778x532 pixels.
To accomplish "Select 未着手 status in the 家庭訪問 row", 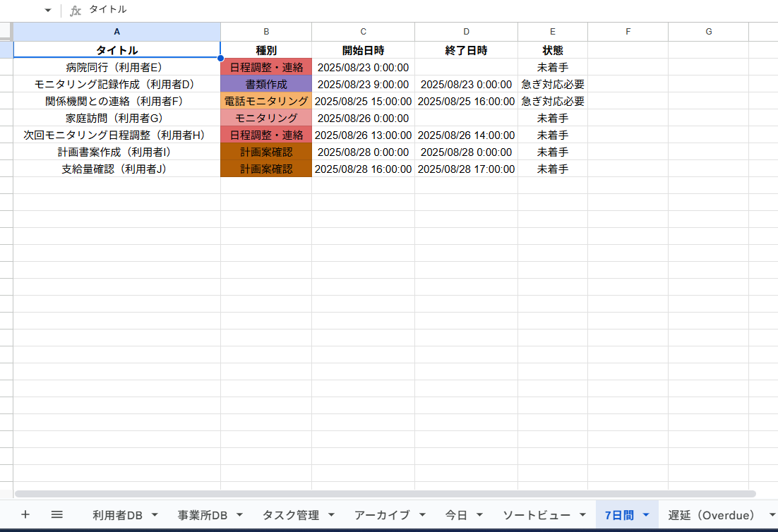I will tap(553, 118).
